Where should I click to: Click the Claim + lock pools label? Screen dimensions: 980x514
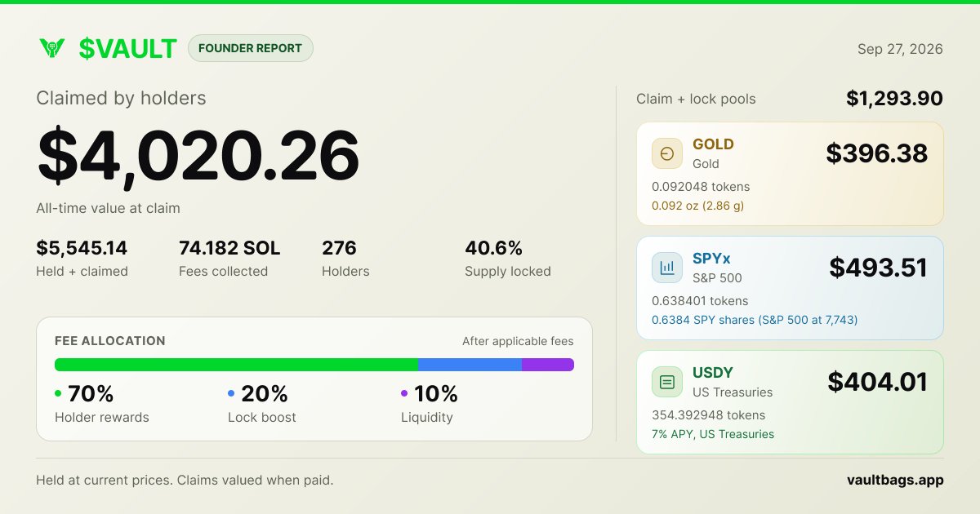click(x=696, y=99)
